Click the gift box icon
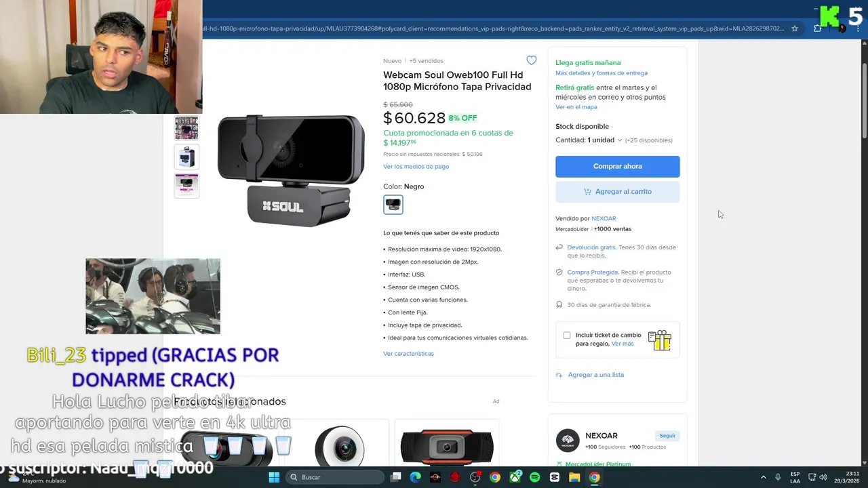 [659, 340]
